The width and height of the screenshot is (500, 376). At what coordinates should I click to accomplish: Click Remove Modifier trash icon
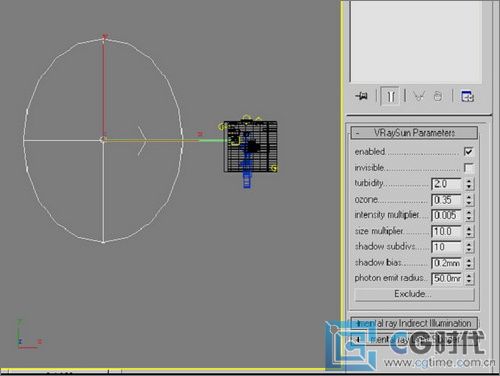[x=438, y=96]
